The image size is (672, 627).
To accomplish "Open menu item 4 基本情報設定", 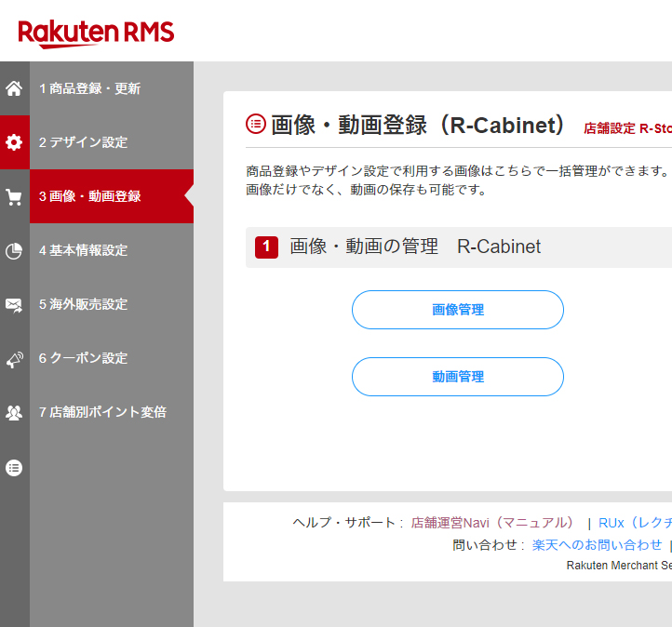I will pyautogui.click(x=112, y=250).
